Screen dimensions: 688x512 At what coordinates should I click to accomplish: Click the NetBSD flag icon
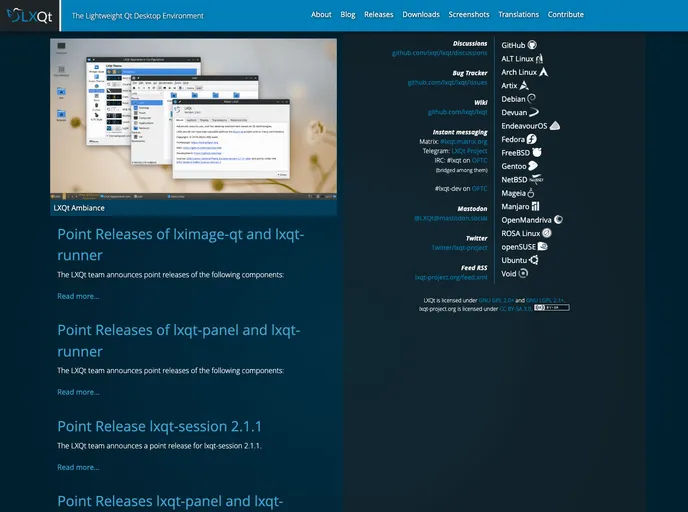536,179
